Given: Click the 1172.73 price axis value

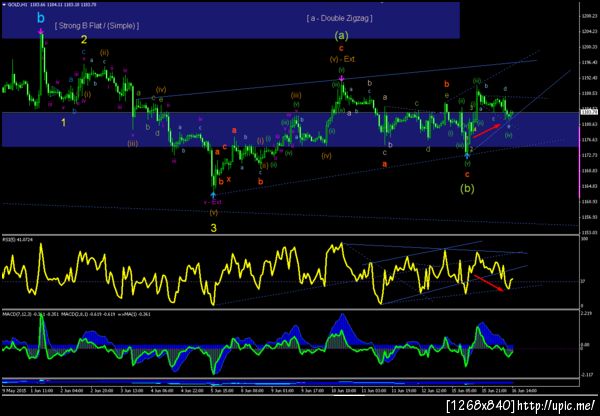Looking at the screenshot, I should pyautogui.click(x=590, y=155).
